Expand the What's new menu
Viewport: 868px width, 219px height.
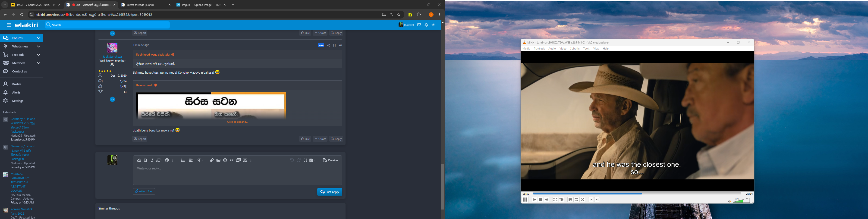[39, 47]
